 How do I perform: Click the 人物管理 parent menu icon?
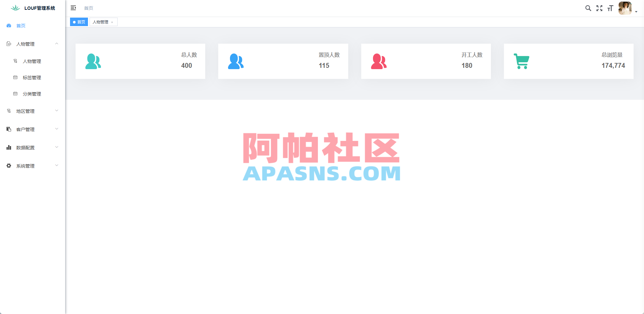click(9, 44)
